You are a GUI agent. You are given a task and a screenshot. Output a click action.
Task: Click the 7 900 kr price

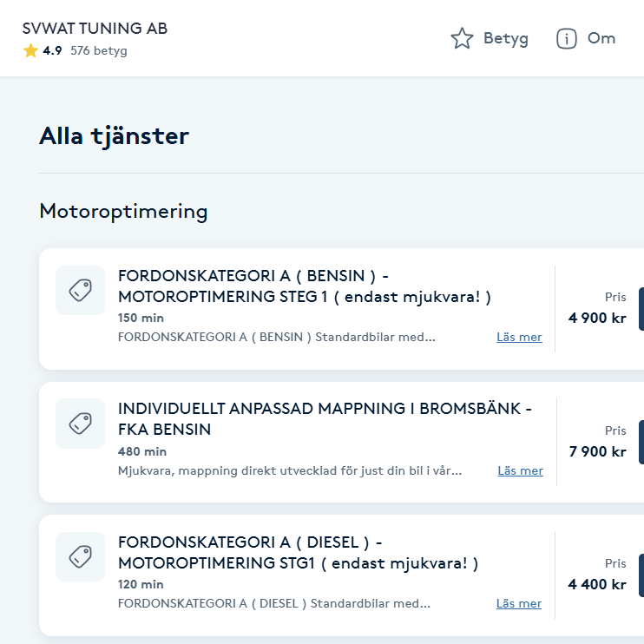coord(598,451)
